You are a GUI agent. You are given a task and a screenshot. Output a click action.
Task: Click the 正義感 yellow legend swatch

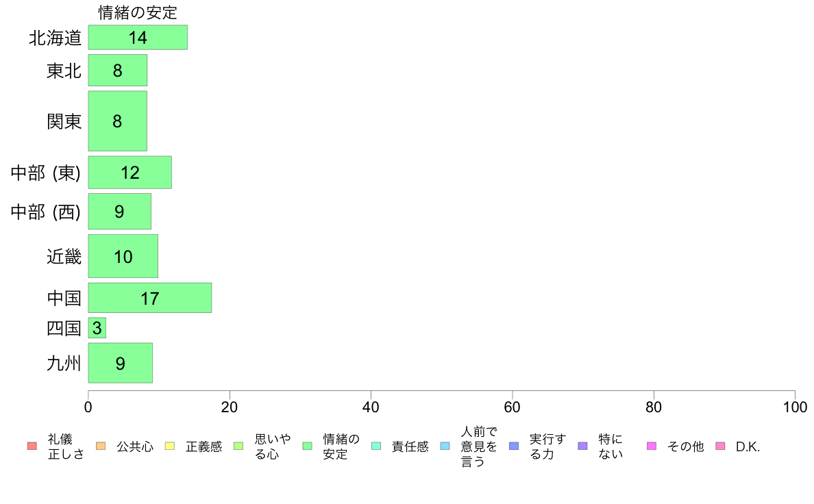(x=170, y=446)
